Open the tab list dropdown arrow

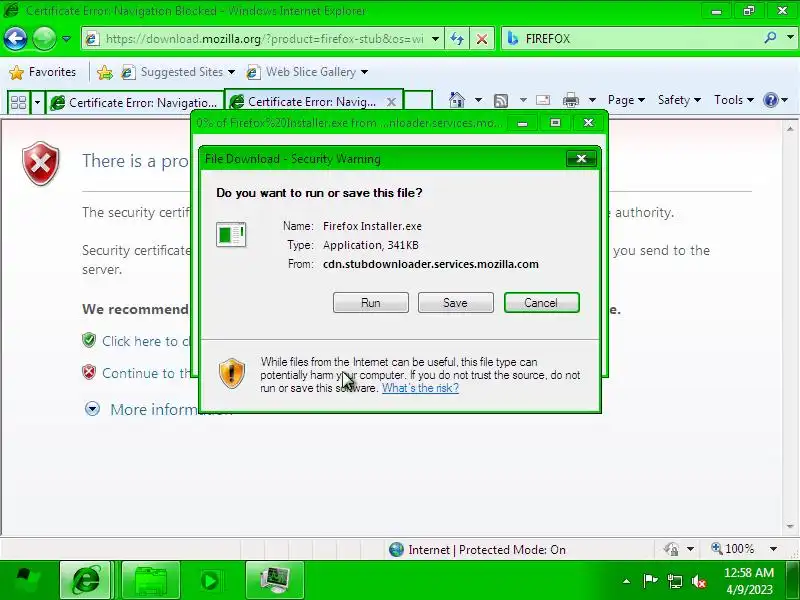pyautogui.click(x=37, y=103)
